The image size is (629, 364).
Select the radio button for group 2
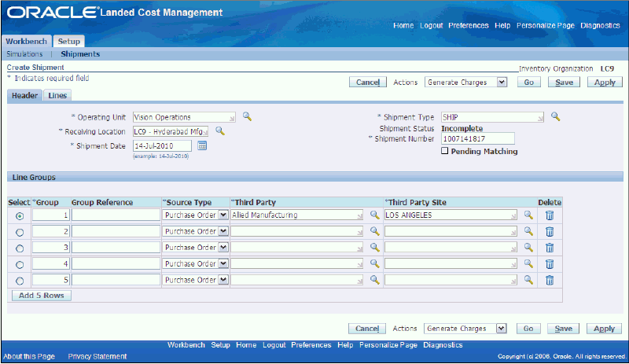[x=19, y=232]
